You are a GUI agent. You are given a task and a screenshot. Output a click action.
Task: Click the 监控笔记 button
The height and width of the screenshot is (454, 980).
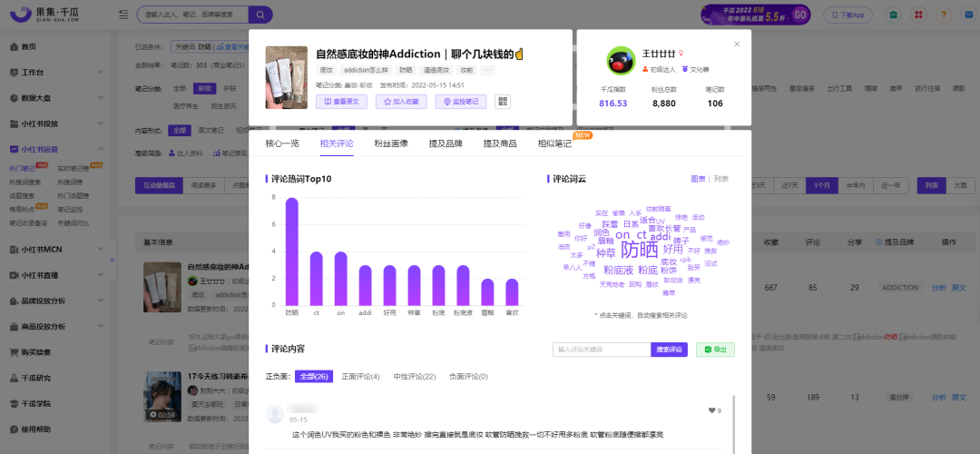click(461, 102)
